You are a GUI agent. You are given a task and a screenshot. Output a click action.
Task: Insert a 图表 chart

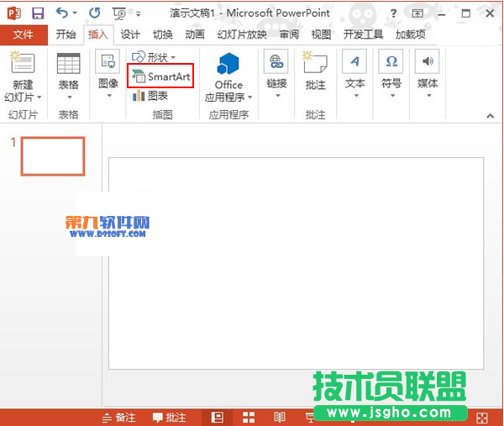(150, 96)
